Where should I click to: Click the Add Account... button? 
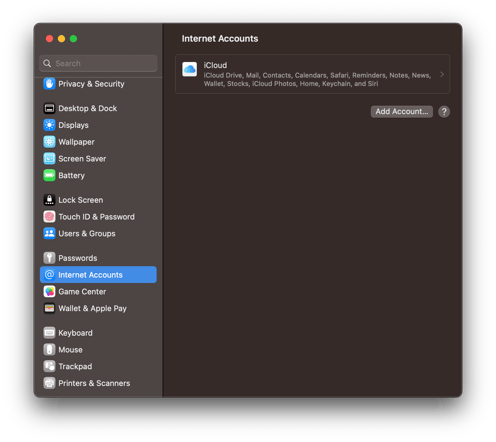pos(402,112)
